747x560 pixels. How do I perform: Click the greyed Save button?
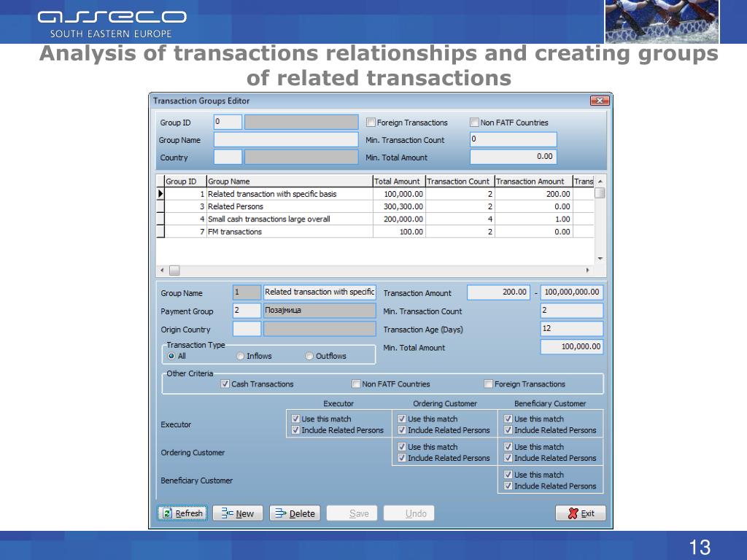[352, 513]
